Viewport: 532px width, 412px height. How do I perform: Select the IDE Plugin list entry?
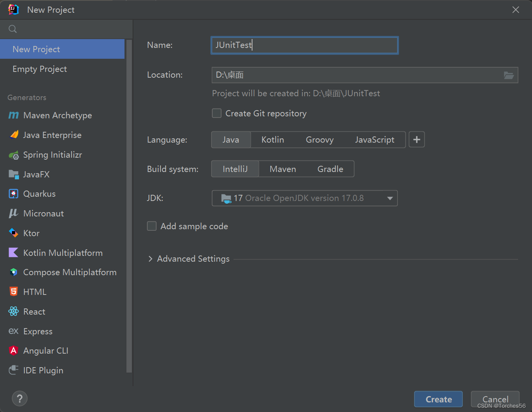(62, 370)
